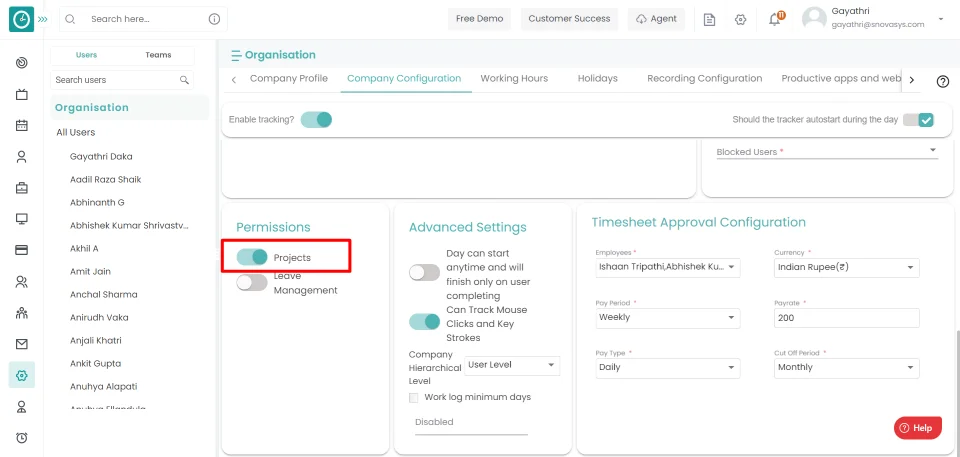Toggle the Projects permission switch
The width and height of the screenshot is (960, 457).
(x=252, y=257)
